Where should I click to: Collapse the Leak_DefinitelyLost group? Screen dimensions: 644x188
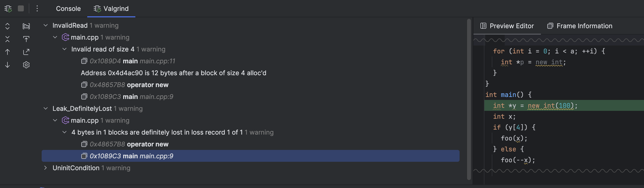tap(46, 108)
